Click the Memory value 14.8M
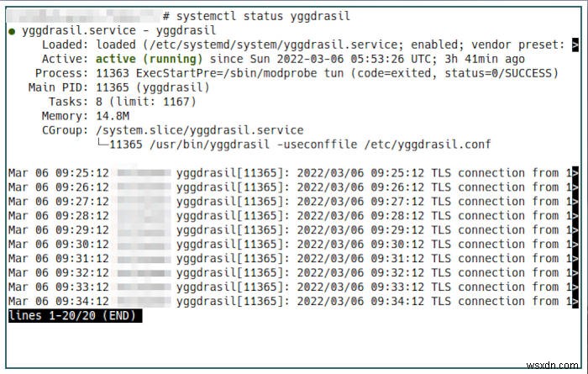The image size is (588, 374). click(x=113, y=116)
